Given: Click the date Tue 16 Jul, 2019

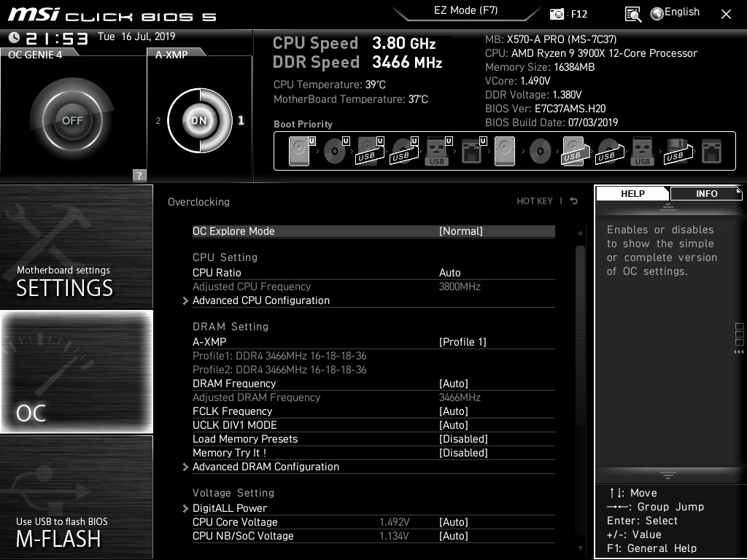Looking at the screenshot, I should coord(136,36).
